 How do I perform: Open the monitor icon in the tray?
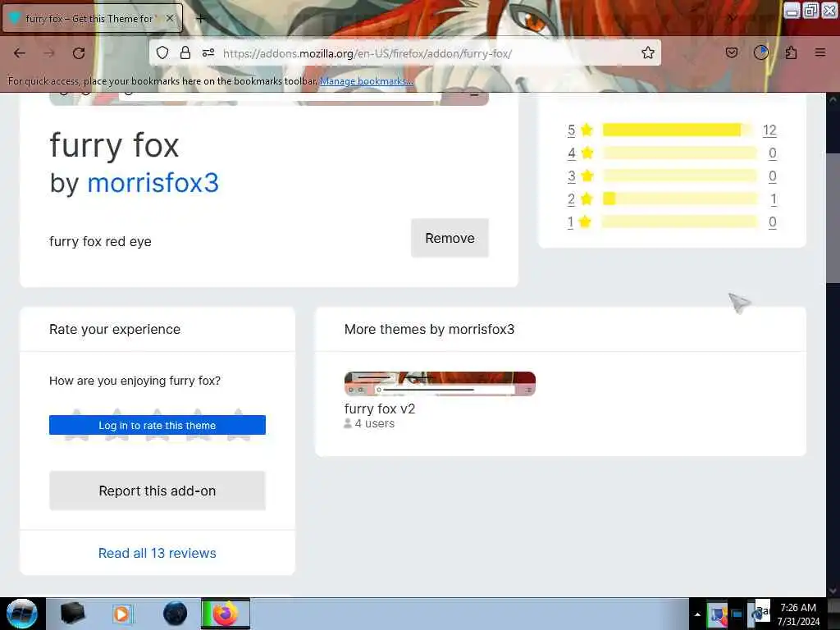(737, 614)
